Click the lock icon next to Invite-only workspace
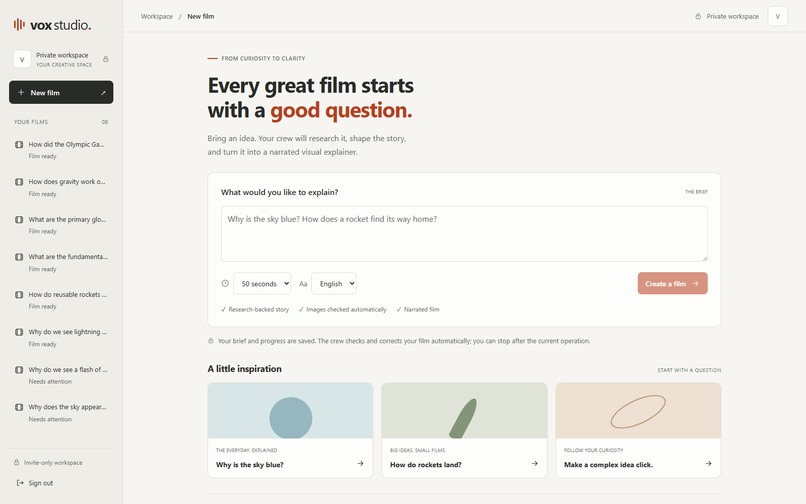This screenshot has width=806, height=504. pos(16,462)
